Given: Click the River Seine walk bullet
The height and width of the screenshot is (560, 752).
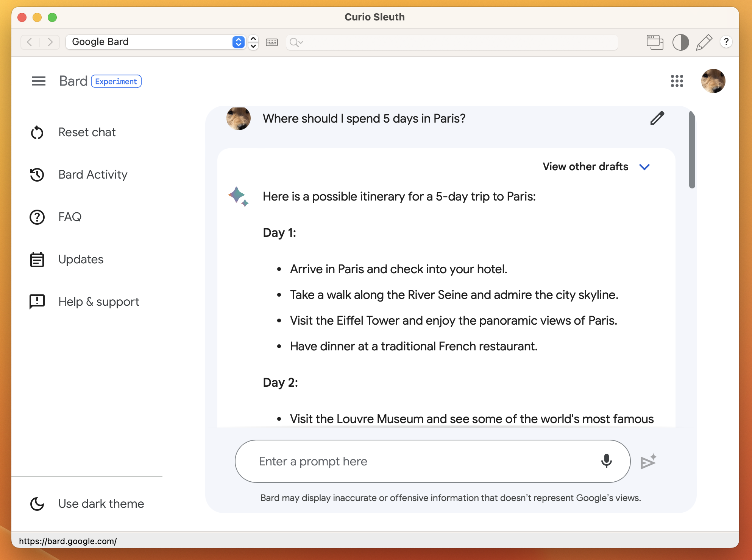Looking at the screenshot, I should click(x=454, y=295).
